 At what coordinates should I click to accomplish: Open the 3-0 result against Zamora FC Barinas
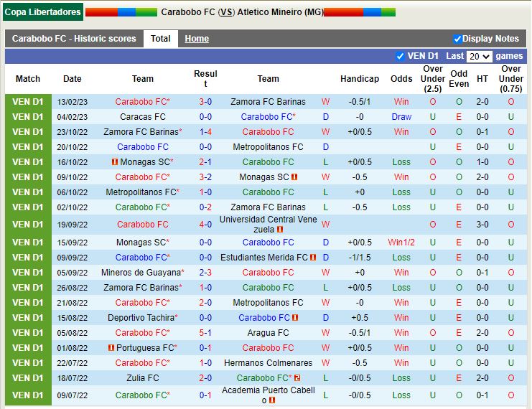(x=205, y=102)
